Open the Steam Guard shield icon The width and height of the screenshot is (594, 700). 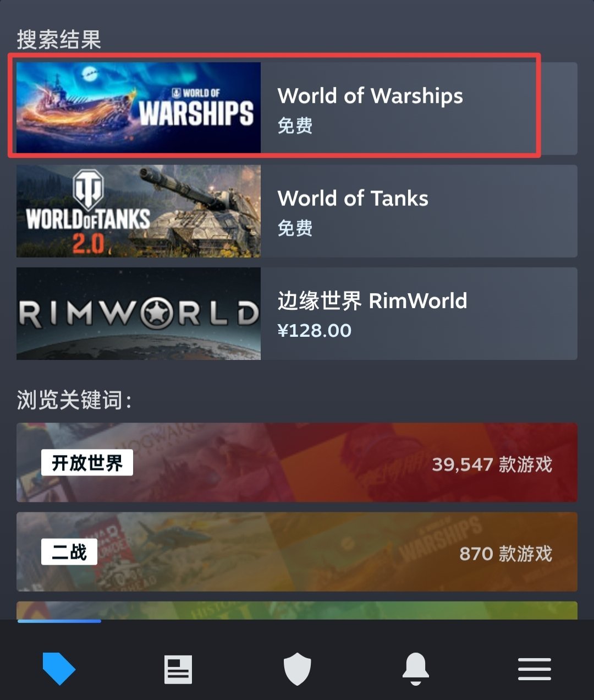point(297,669)
